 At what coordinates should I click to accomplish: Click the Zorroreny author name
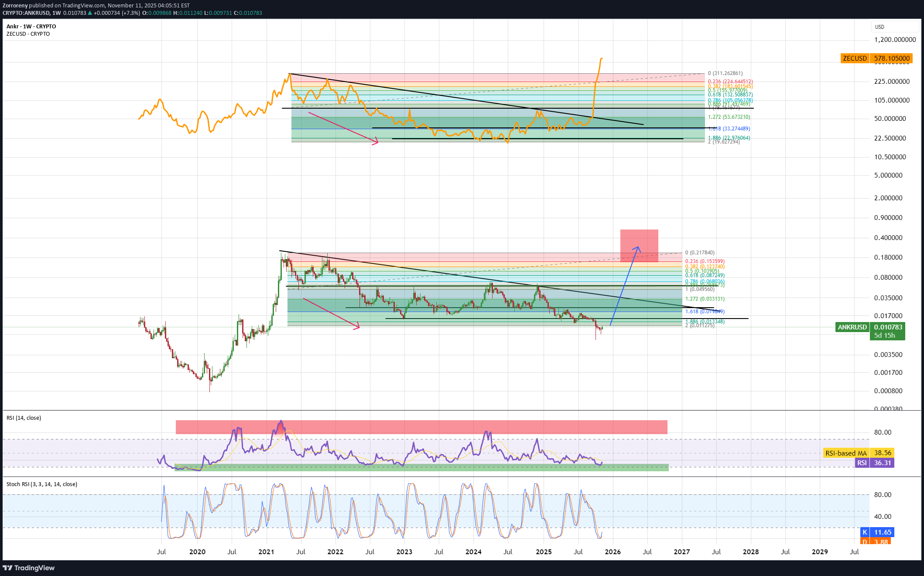15,6
